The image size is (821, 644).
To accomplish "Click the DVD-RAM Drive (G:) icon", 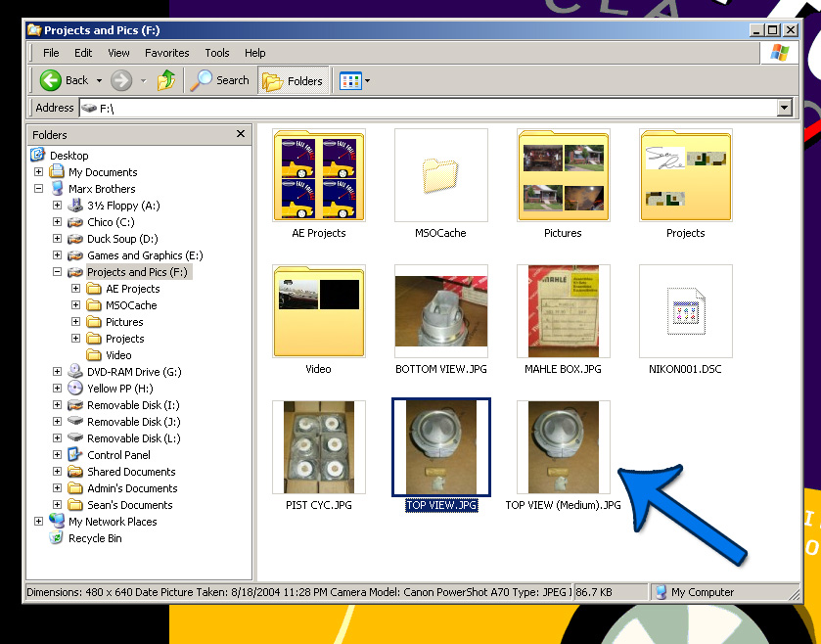I will 75,371.
